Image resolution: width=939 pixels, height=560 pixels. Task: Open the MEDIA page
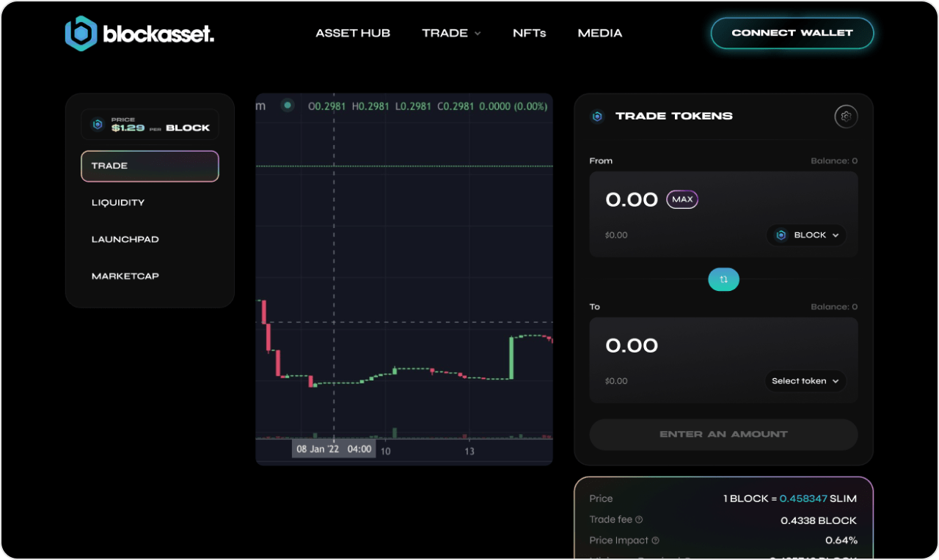click(600, 33)
